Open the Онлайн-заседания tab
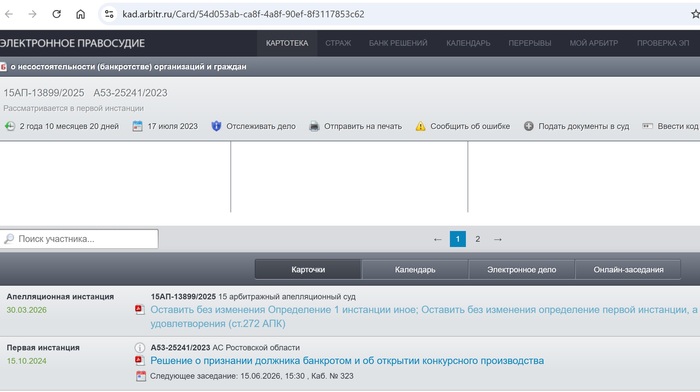This screenshot has width=700, height=392. point(628,270)
